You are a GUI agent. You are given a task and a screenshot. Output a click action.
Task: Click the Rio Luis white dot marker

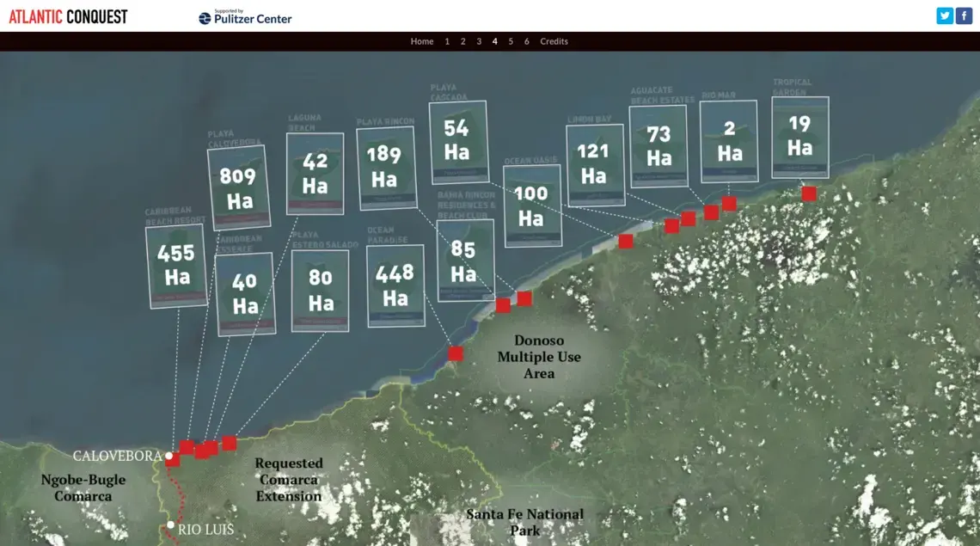170,525
